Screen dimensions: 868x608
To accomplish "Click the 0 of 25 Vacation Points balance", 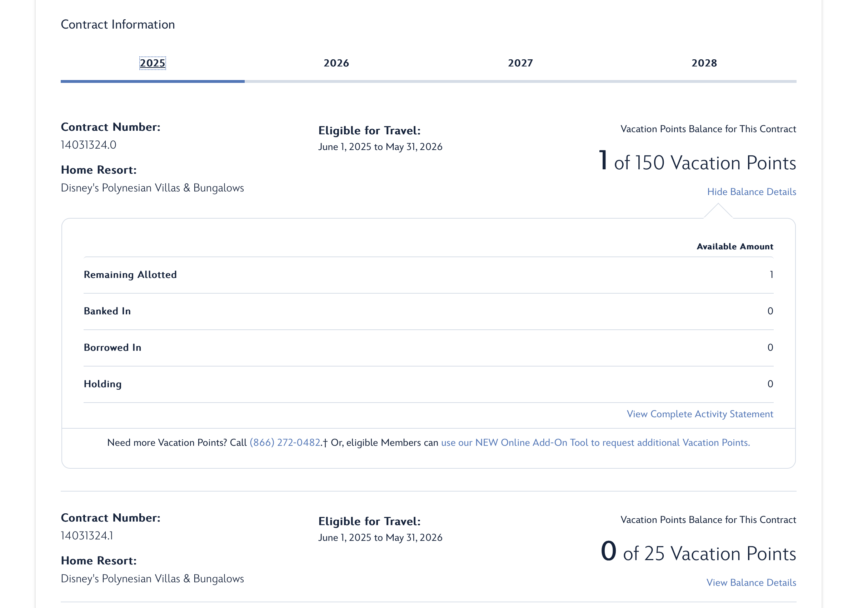I will click(x=698, y=552).
